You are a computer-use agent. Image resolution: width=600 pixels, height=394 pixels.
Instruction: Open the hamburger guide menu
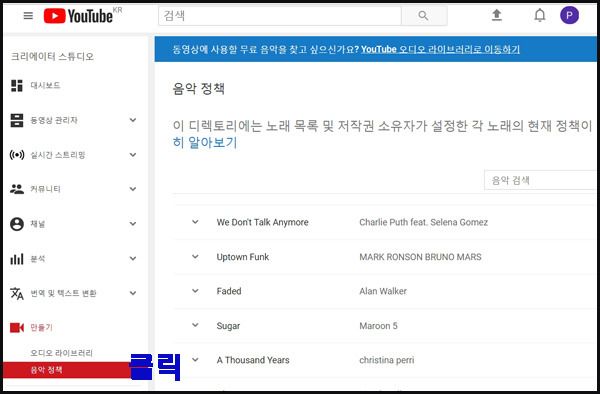[x=28, y=16]
